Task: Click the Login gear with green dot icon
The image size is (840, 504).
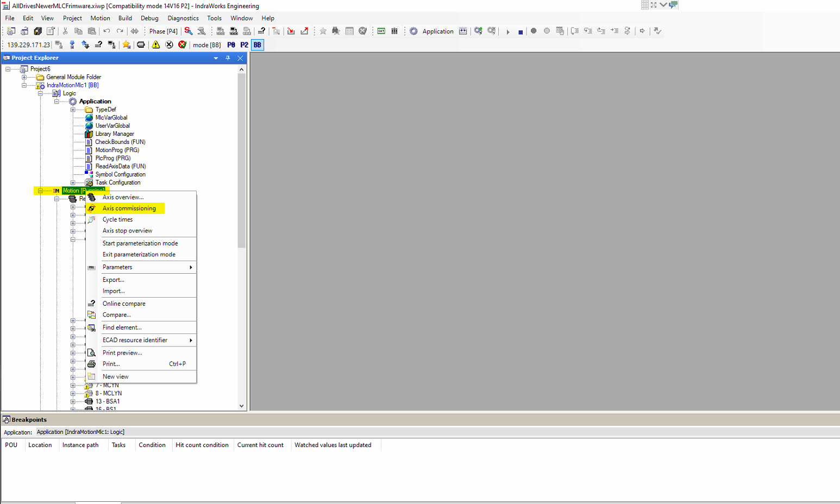Action: pyautogui.click(x=478, y=31)
